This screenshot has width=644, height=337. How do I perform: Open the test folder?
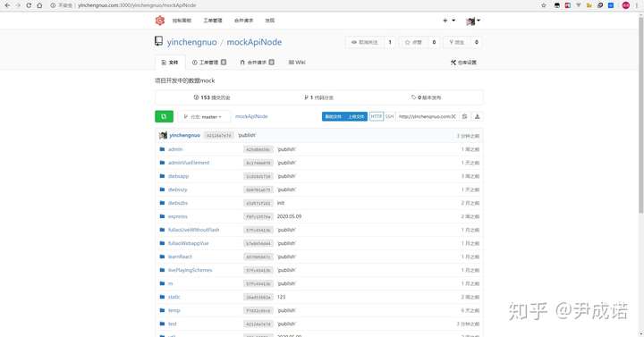[172, 324]
